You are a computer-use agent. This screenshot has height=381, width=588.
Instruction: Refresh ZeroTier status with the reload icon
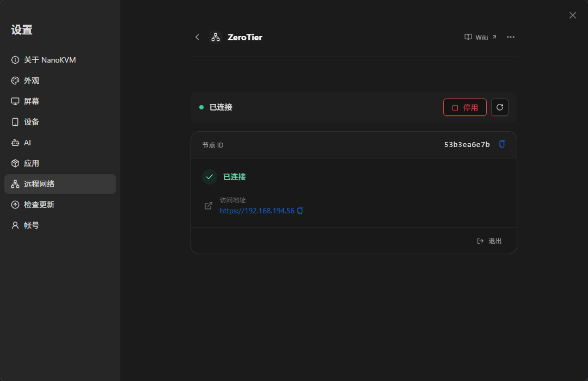click(500, 107)
